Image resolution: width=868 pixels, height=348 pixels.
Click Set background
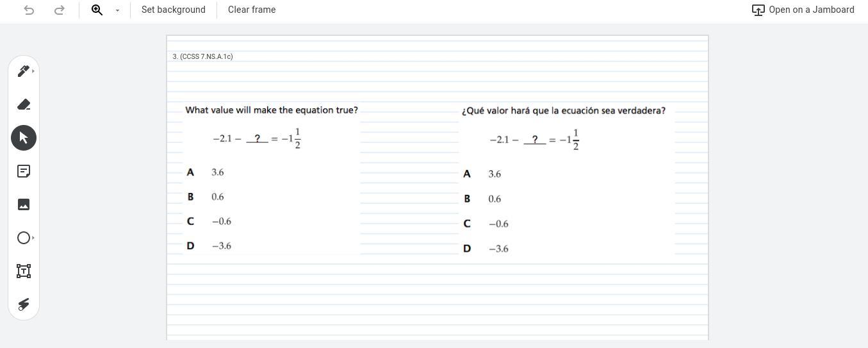pos(174,10)
